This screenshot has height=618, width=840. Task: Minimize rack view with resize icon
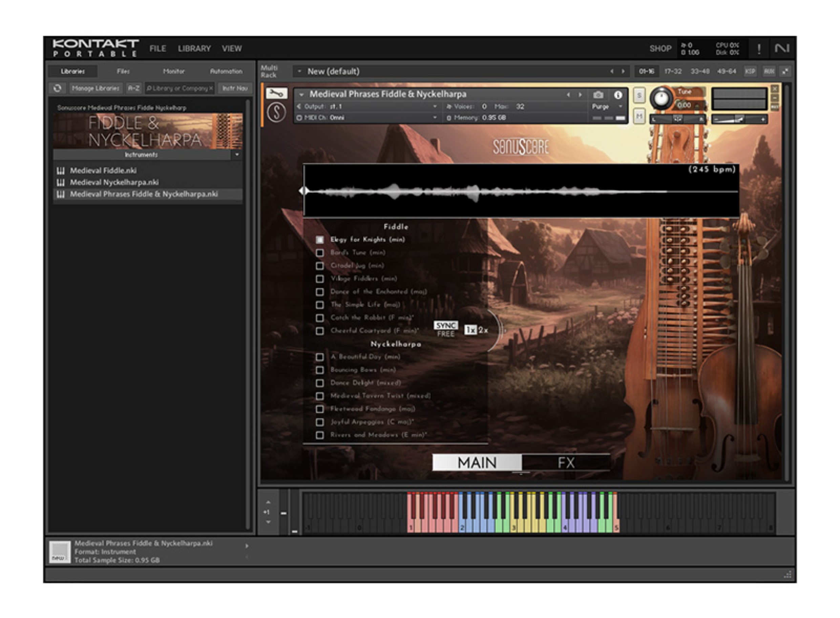785,71
